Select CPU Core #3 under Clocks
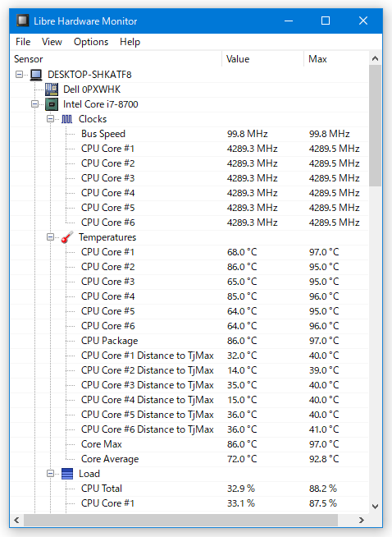Viewport: 392px width, 537px height. [x=189, y=178]
